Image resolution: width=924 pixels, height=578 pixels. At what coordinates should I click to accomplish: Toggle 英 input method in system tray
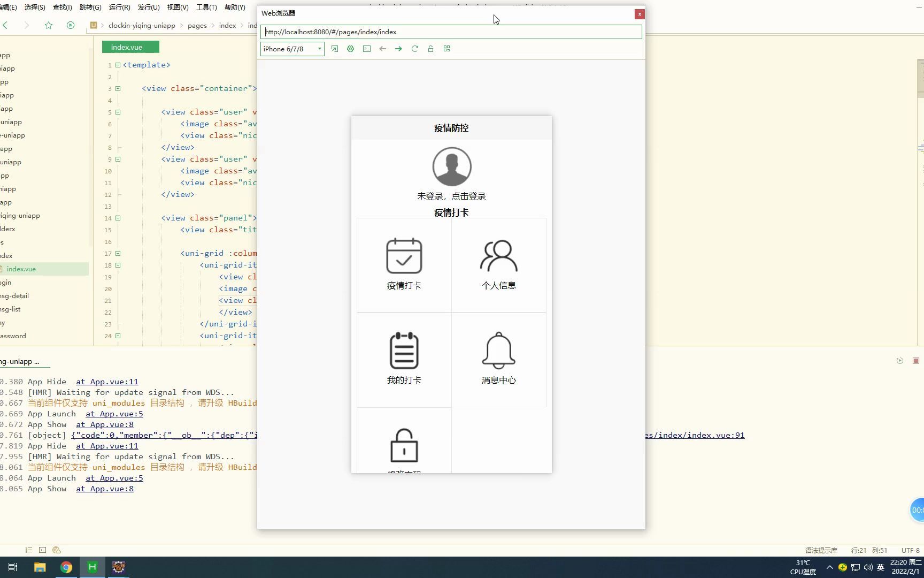click(x=880, y=567)
